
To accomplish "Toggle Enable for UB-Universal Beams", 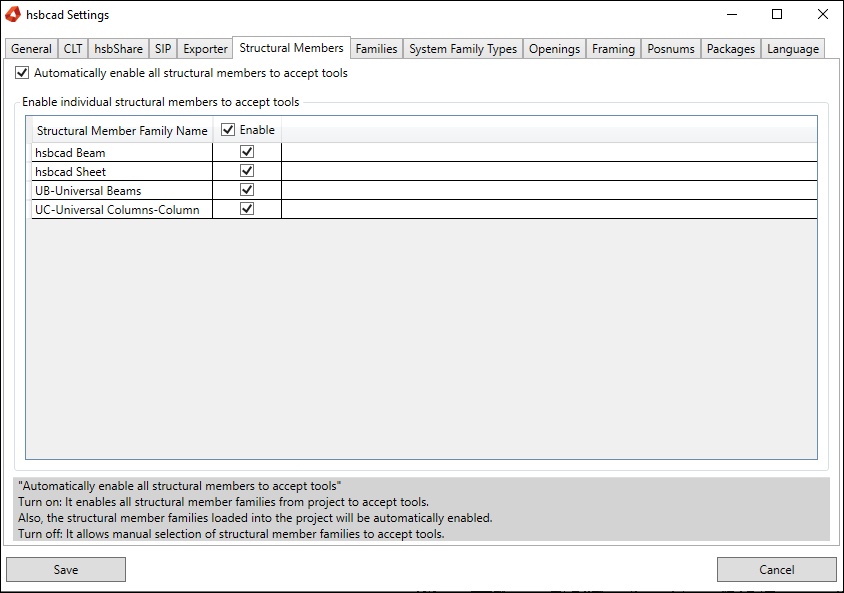I will pyautogui.click(x=247, y=190).
